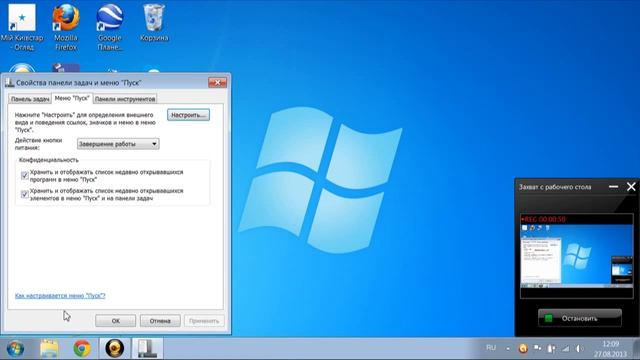
Task: Select the taskbar properties dialog taskbar button
Action: 147,349
